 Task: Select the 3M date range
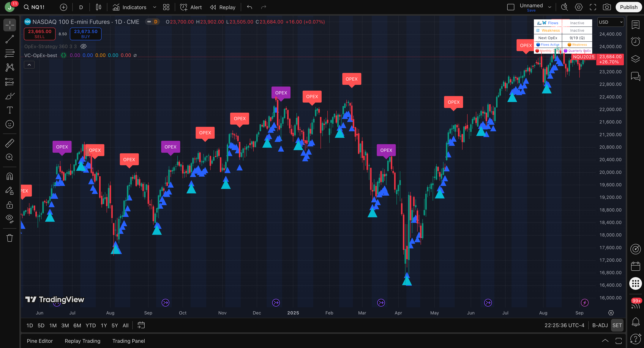coord(65,325)
